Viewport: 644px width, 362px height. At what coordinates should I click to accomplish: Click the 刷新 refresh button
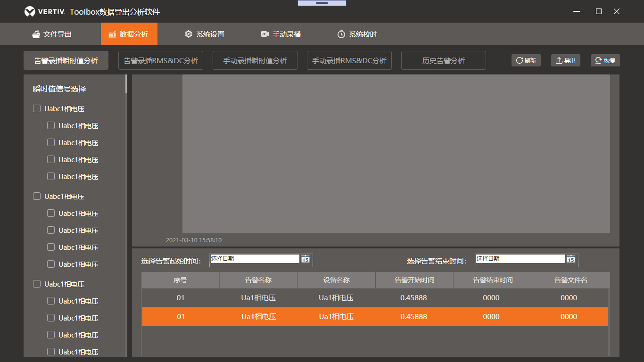[526, 60]
